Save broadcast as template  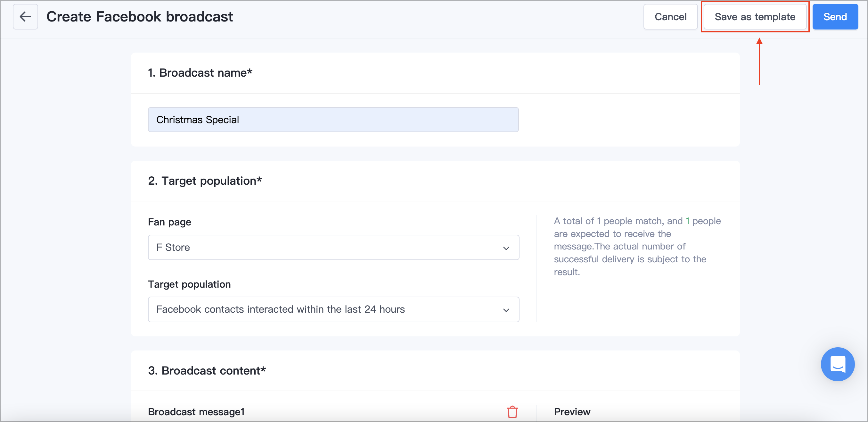pyautogui.click(x=755, y=17)
